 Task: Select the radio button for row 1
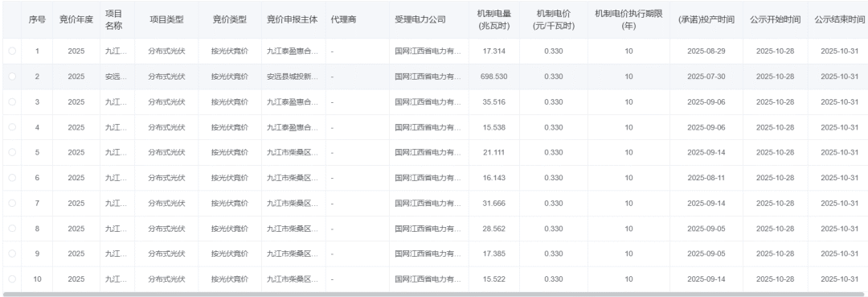click(12, 51)
